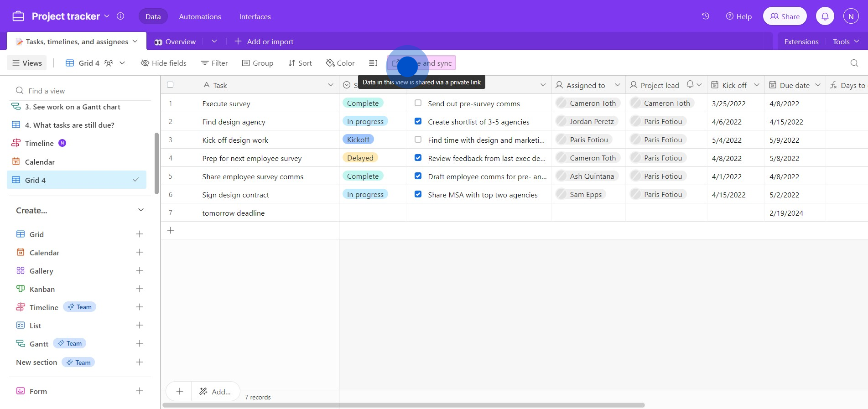This screenshot has height=409, width=868.
Task: Collapse the Create section chevron
Action: [140, 210]
